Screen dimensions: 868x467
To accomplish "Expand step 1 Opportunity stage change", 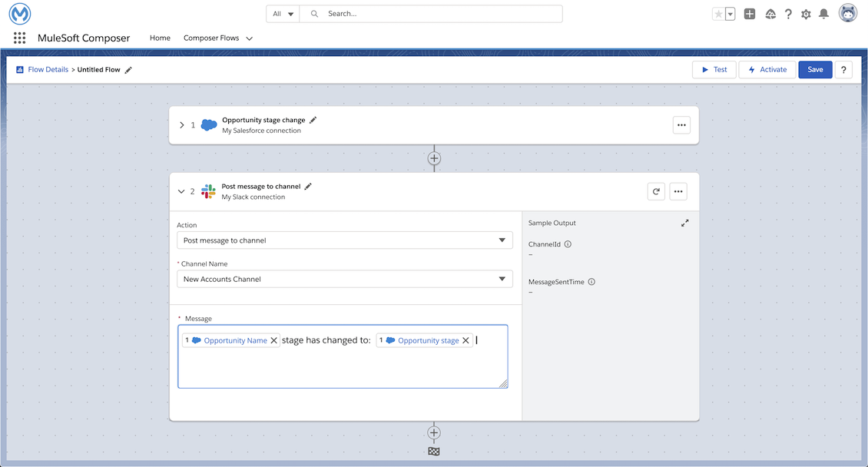I will (x=181, y=125).
